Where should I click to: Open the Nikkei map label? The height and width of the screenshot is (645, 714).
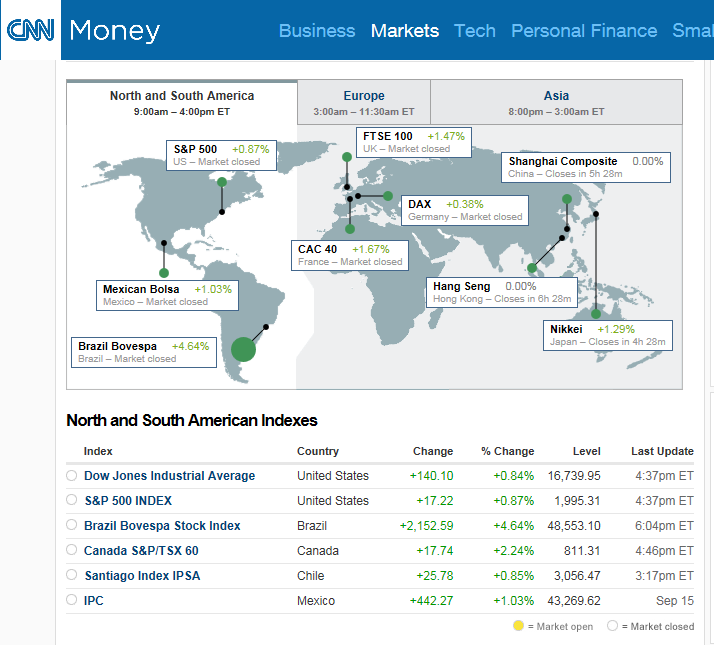607,335
